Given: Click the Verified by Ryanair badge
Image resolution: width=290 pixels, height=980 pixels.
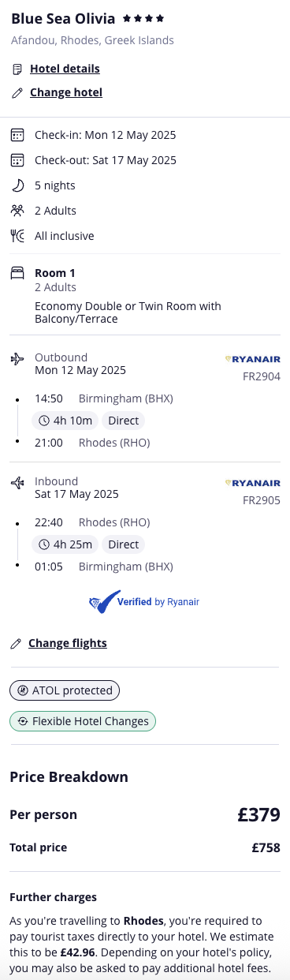Looking at the screenshot, I should tap(144, 602).
